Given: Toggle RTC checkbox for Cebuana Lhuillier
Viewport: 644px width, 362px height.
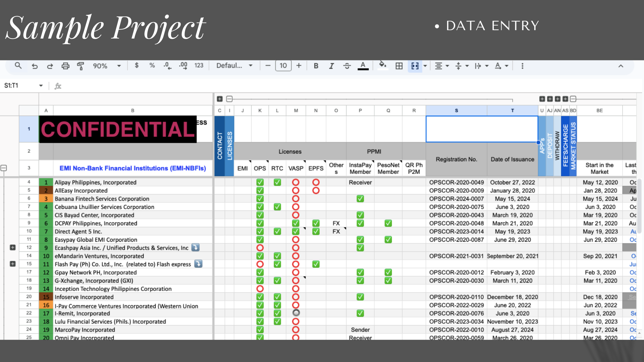Looking at the screenshot, I should [277, 207].
